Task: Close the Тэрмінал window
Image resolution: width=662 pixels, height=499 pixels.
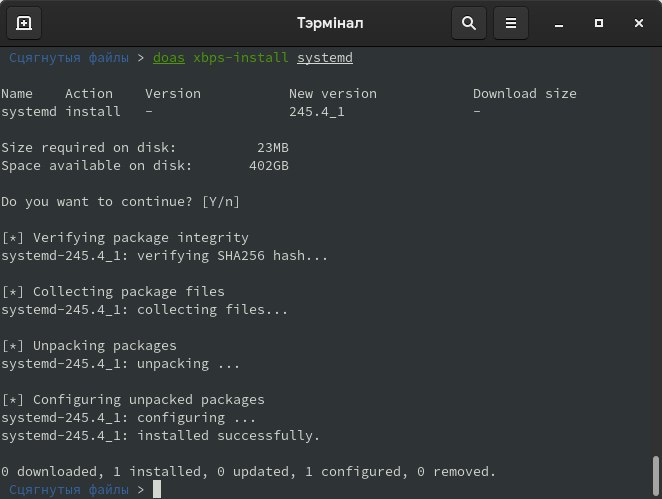Action: point(638,23)
